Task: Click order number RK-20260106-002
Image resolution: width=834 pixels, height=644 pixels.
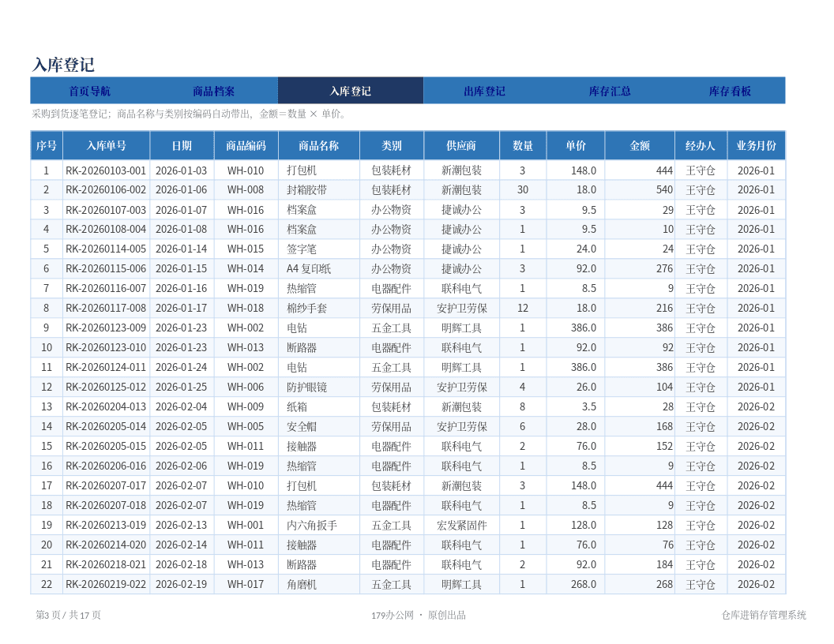Action: click(x=106, y=189)
